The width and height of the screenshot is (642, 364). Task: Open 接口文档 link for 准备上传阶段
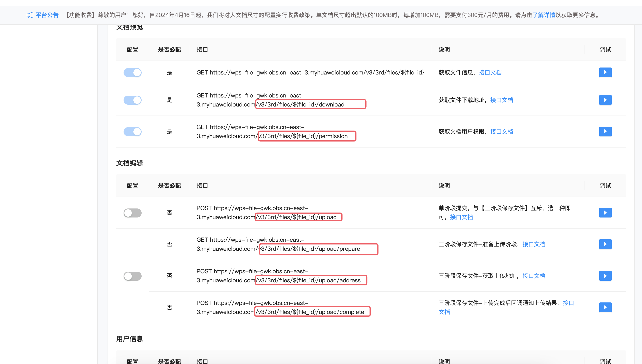[x=534, y=244]
